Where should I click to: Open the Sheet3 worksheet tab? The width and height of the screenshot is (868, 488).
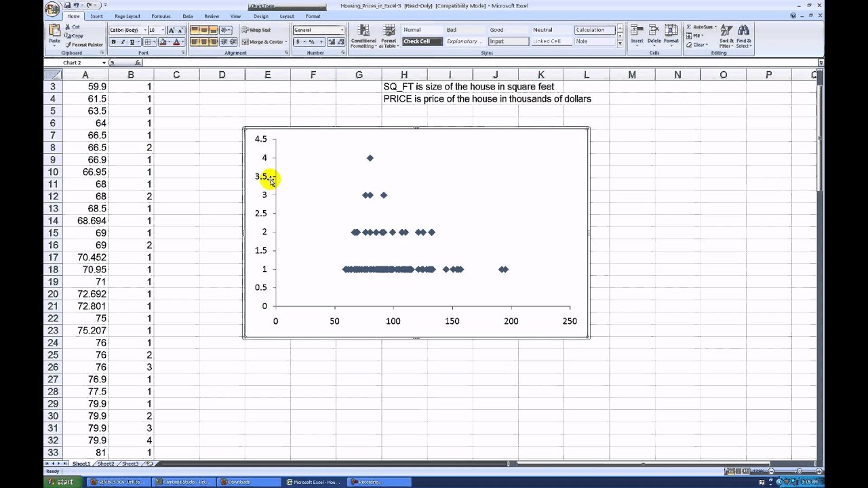(x=130, y=464)
